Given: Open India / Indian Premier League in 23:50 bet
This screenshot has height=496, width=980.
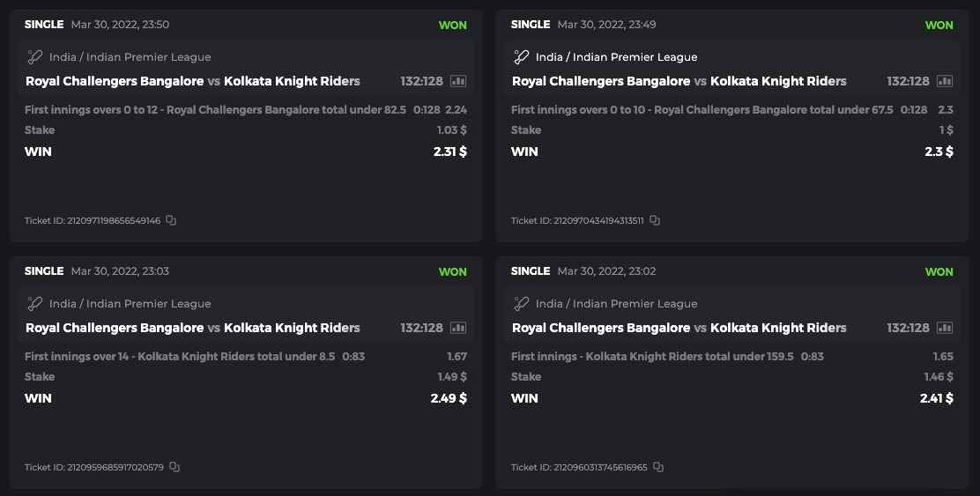Looking at the screenshot, I should (x=130, y=57).
